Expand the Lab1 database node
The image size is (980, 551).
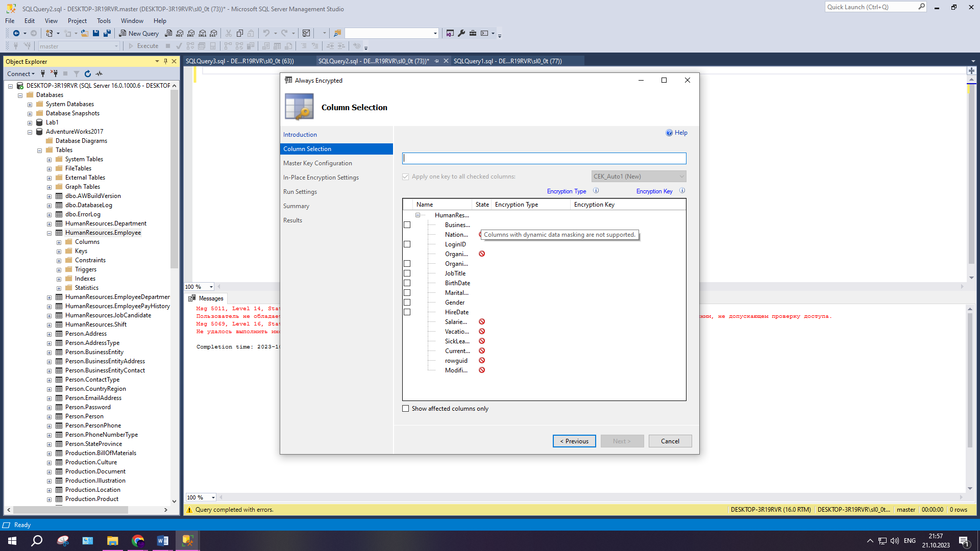tap(30, 123)
